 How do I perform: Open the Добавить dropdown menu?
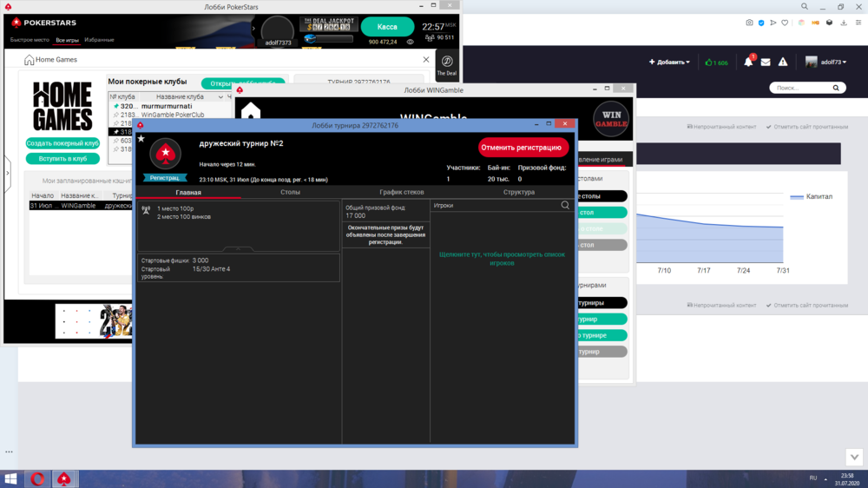point(669,63)
